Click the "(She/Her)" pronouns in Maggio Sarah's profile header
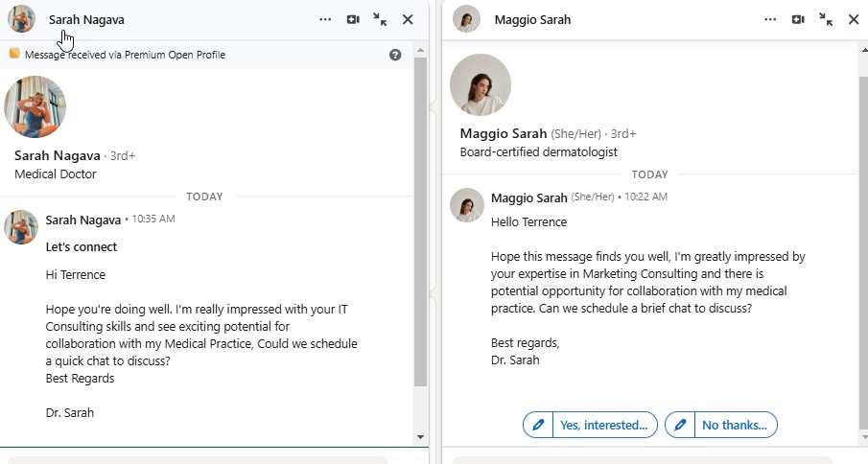Image resolution: width=868 pixels, height=464 pixels. 575,134
